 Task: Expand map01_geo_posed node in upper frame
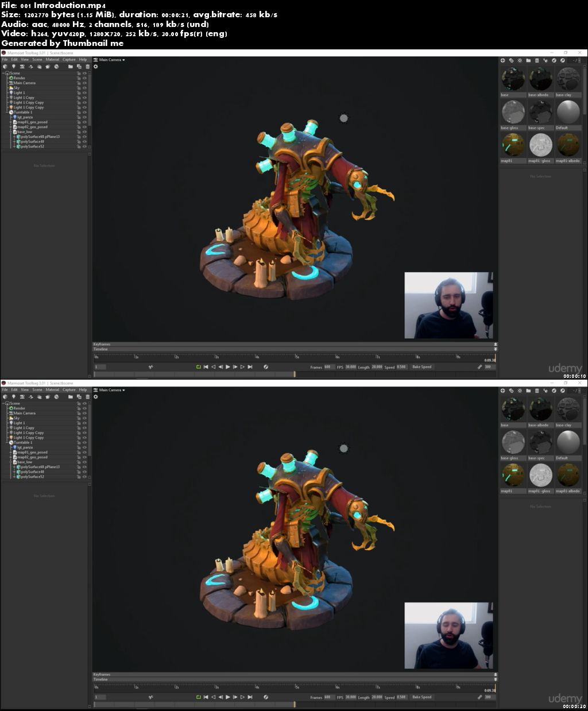(11, 122)
